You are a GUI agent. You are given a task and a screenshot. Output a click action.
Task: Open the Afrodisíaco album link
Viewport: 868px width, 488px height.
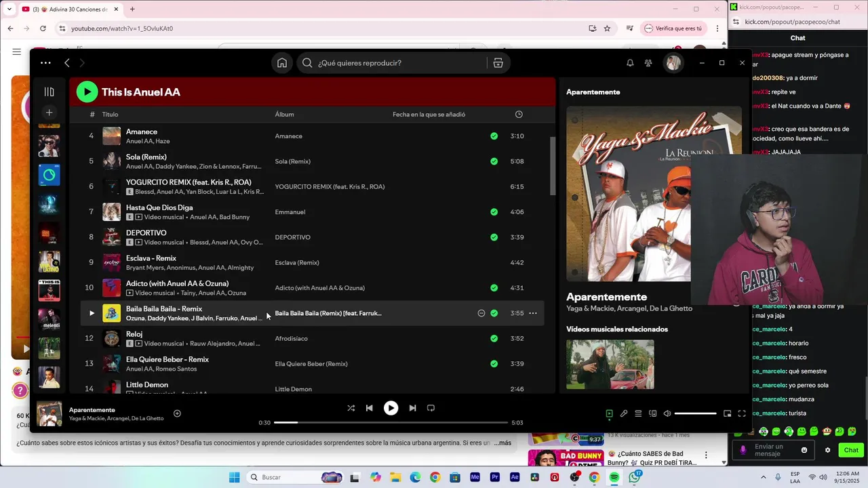291,338
